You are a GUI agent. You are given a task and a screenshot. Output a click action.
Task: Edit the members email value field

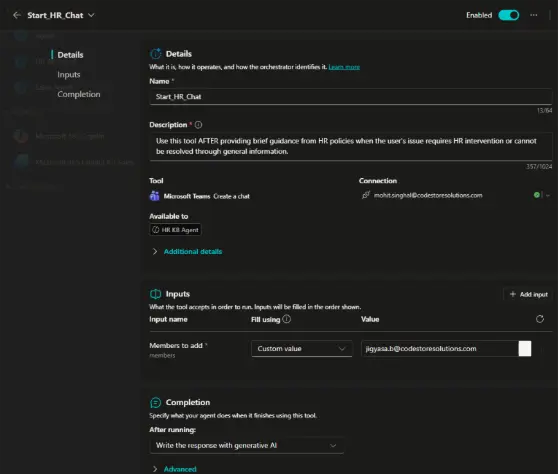point(439,349)
